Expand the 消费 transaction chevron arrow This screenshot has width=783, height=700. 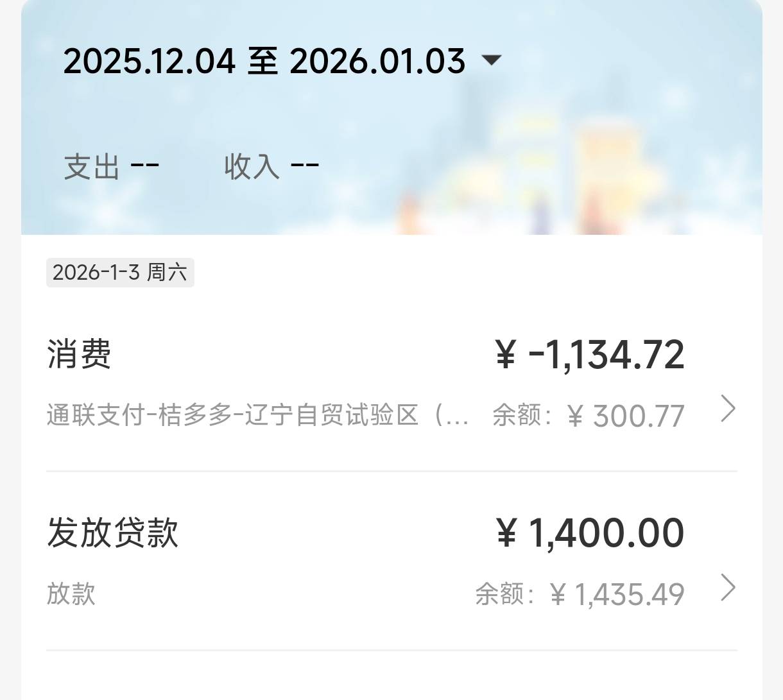coord(728,409)
